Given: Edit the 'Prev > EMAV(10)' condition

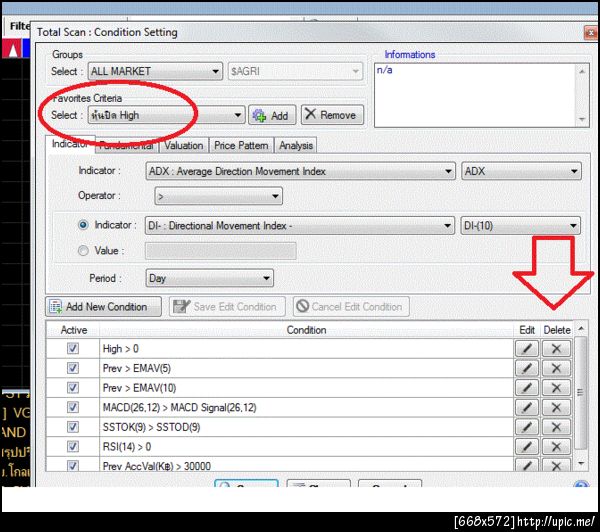Looking at the screenshot, I should (527, 388).
